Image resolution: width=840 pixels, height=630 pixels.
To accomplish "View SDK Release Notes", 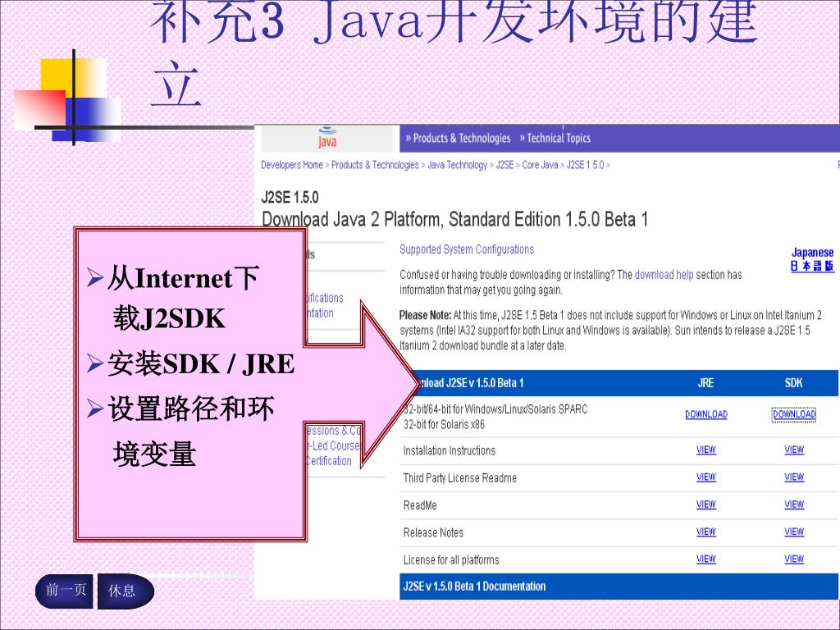I will point(794,532).
